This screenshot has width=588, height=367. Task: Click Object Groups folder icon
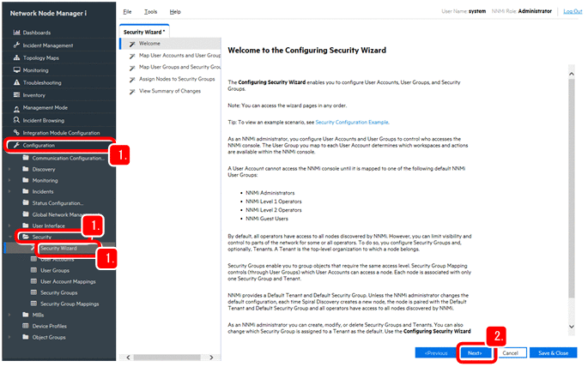(26, 337)
